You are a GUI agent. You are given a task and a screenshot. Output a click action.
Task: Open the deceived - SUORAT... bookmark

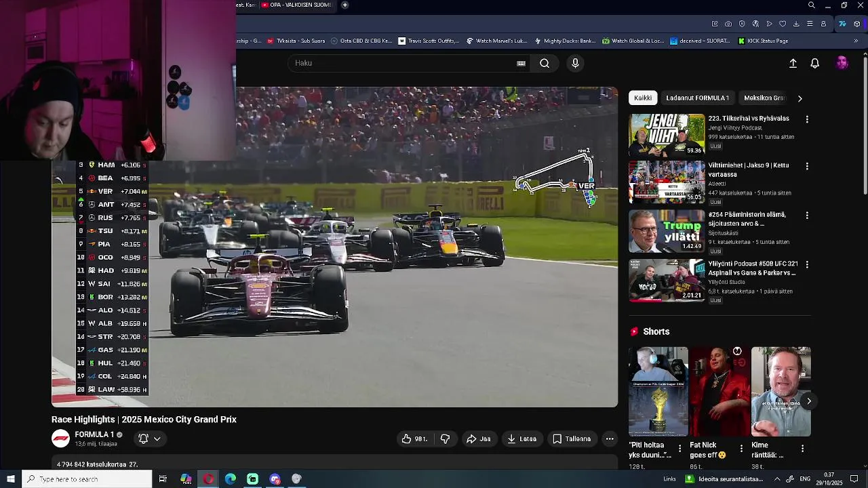[x=701, y=41]
